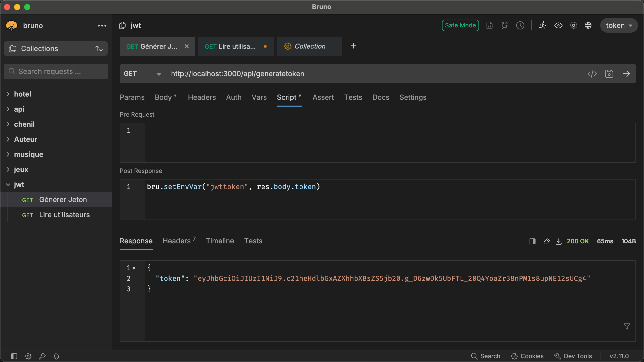
Task: Expand the hotel collection
Action: pos(23,94)
